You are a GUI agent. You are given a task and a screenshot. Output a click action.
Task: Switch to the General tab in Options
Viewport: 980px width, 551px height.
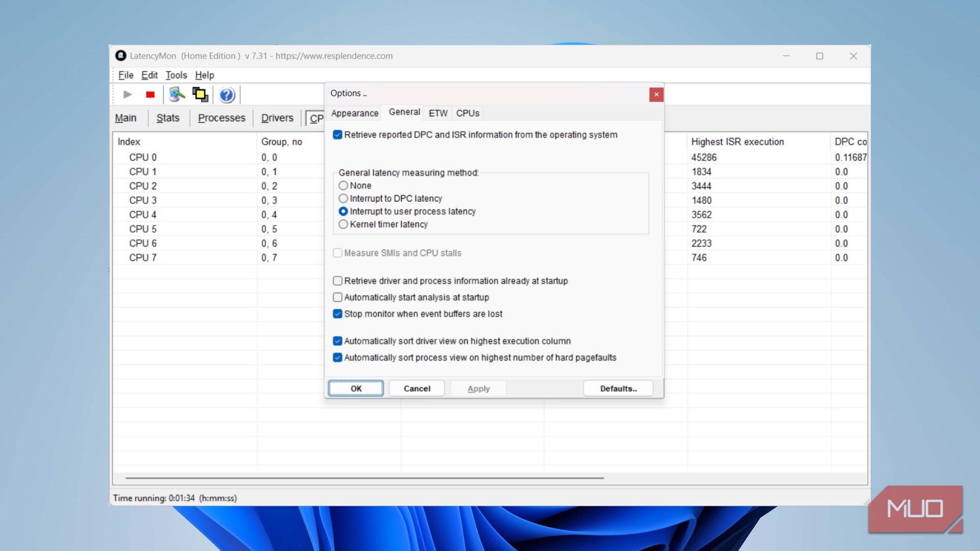tap(404, 112)
